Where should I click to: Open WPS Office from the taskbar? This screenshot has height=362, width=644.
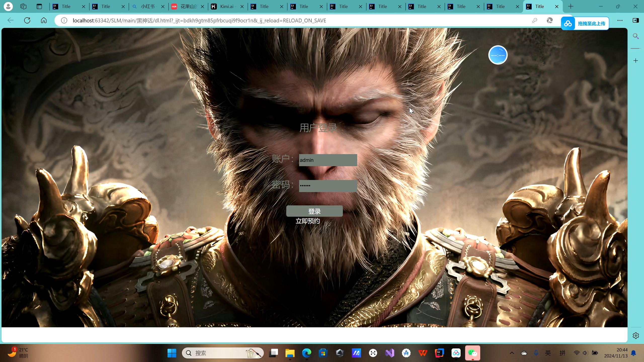pyautogui.click(x=423, y=353)
